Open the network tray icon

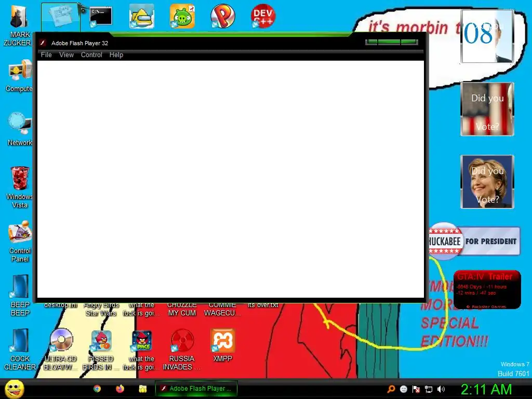click(429, 389)
